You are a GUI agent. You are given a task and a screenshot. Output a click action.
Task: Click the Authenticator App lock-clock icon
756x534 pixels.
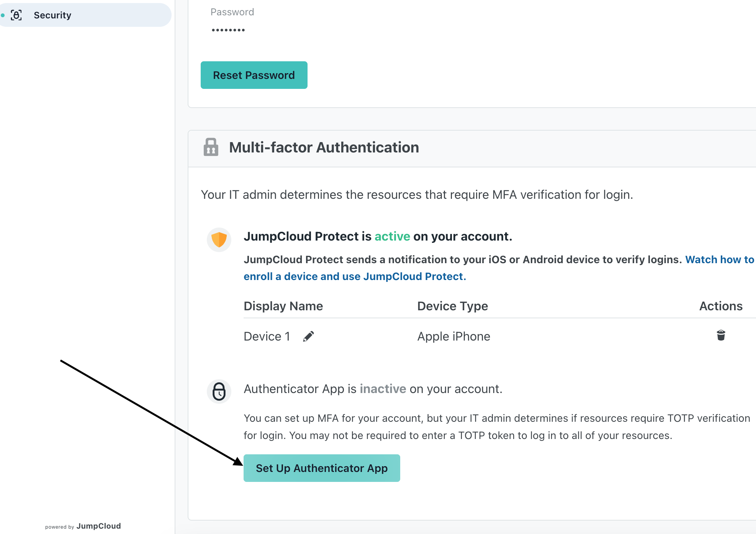(x=219, y=391)
